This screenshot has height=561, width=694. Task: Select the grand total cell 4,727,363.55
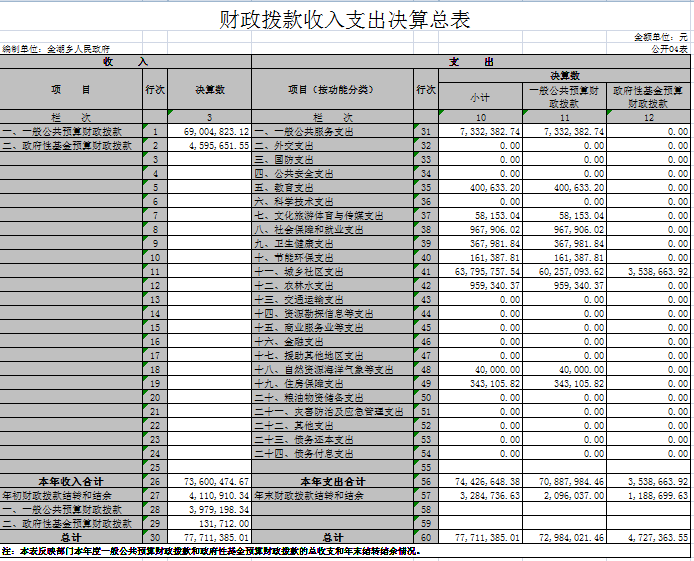[649, 537]
